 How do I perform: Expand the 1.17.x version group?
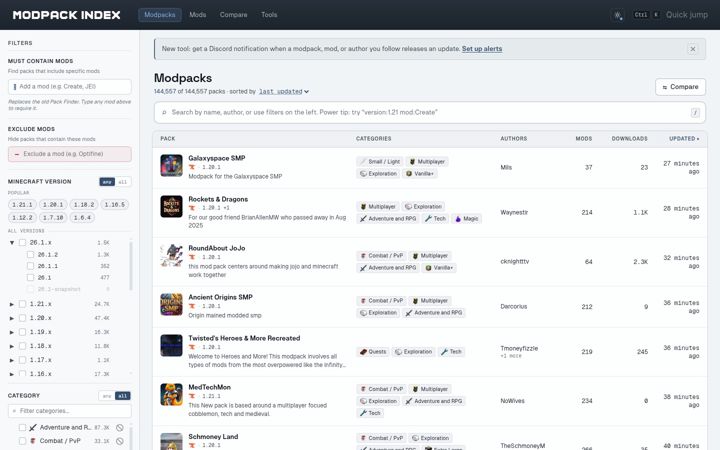click(12, 360)
